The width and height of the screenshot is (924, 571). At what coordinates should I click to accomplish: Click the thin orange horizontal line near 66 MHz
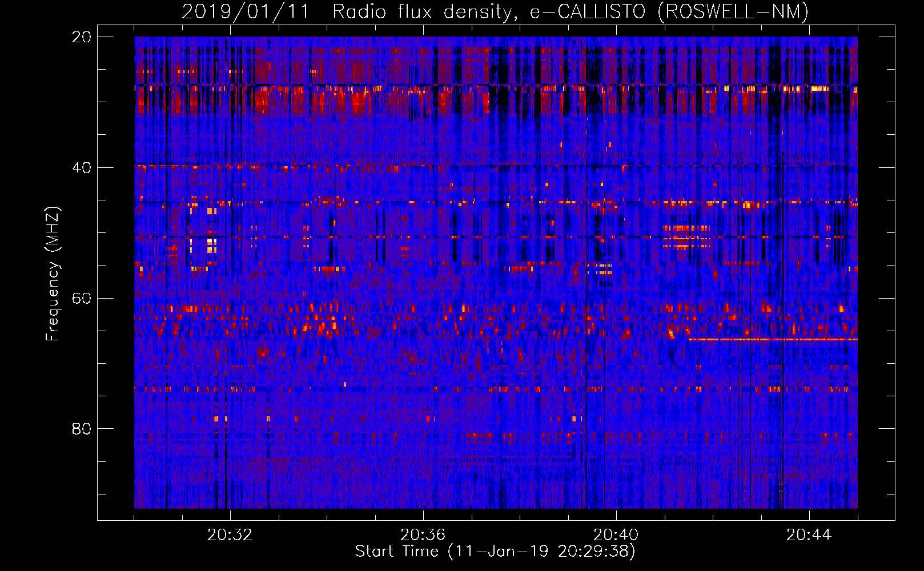(x=773, y=340)
